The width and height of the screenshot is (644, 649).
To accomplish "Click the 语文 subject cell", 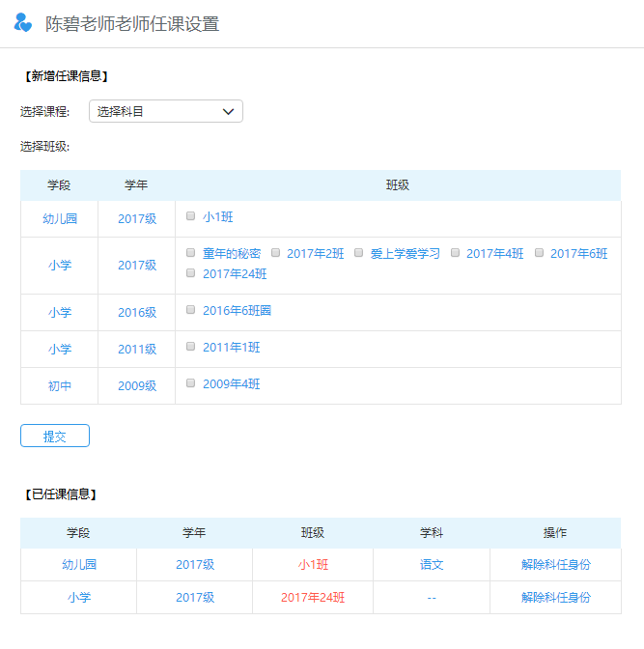I will coord(432,565).
